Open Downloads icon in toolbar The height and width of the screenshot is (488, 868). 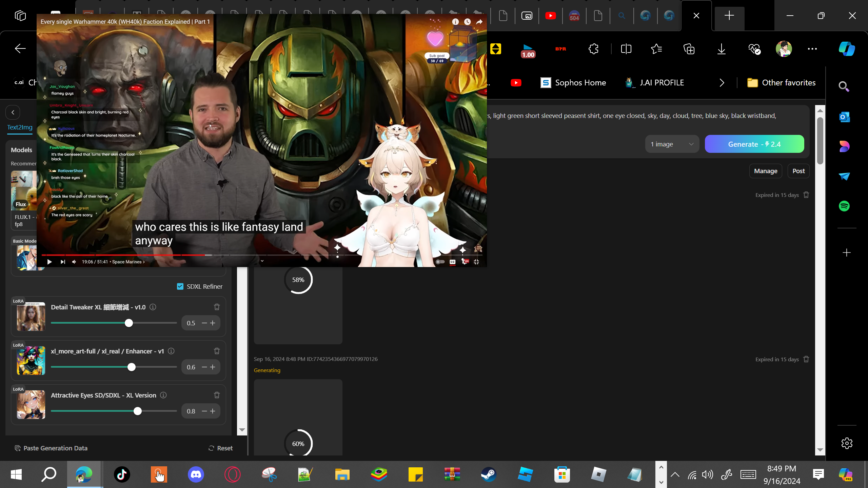pos(722,49)
